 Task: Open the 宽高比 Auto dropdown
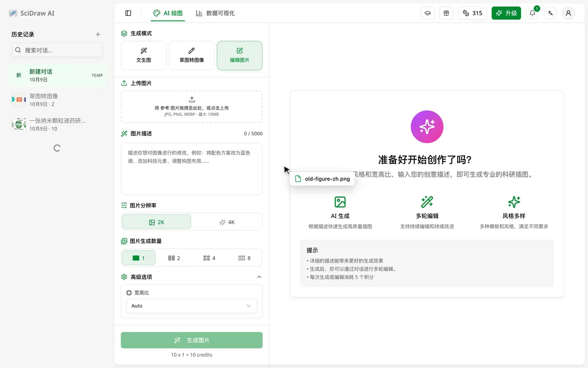(x=192, y=306)
